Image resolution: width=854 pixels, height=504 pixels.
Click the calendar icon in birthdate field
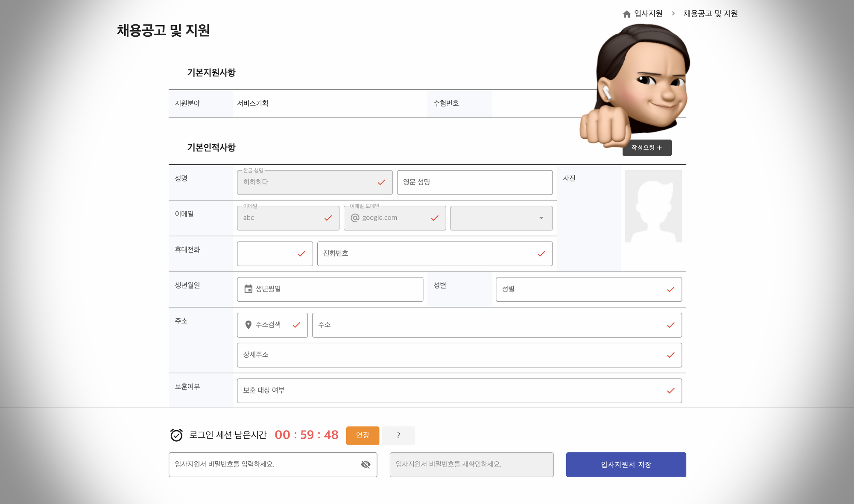pos(248,289)
